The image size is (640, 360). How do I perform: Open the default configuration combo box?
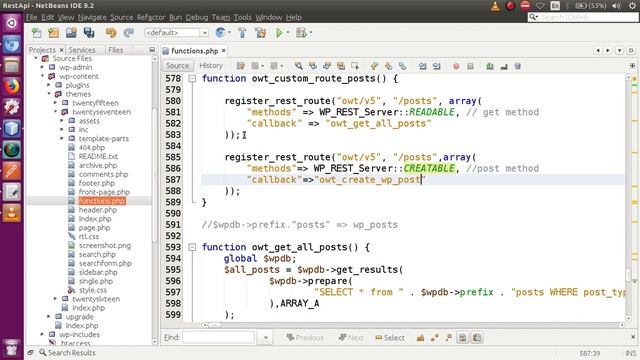click(x=176, y=33)
